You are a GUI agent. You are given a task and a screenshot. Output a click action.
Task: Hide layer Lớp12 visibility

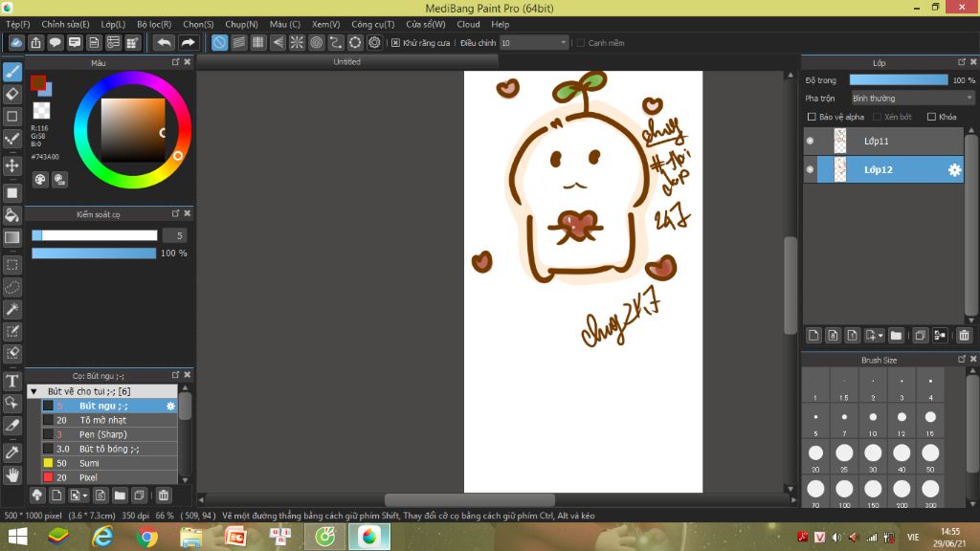tap(810, 170)
